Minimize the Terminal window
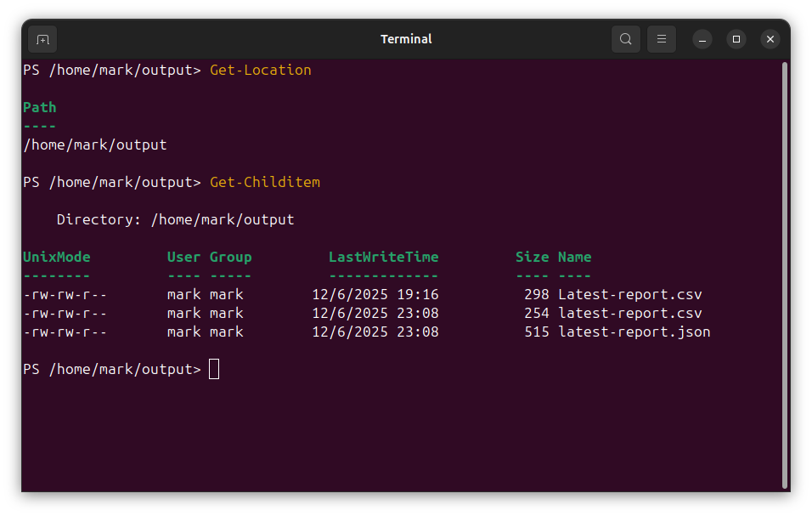Screen dimensions: 812x516 (x=702, y=39)
